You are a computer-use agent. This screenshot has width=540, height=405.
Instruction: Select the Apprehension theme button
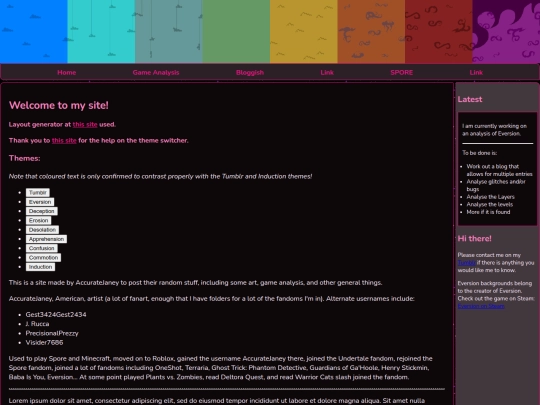[46, 239]
